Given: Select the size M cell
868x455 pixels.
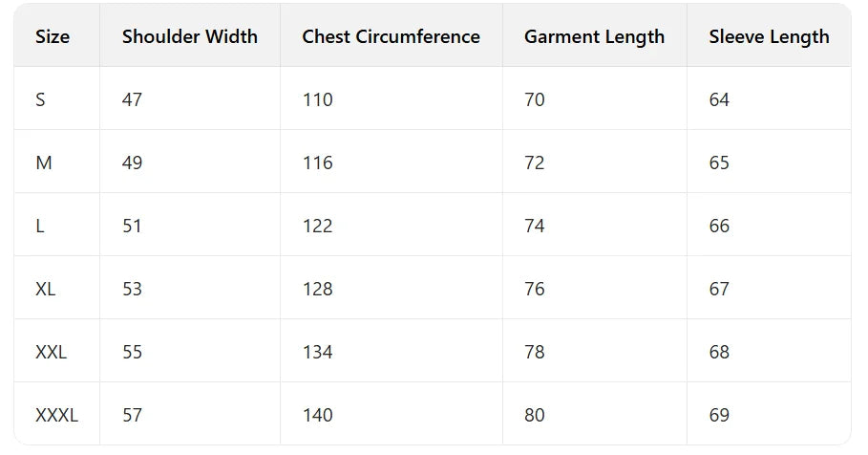Looking at the screenshot, I should tap(44, 162).
